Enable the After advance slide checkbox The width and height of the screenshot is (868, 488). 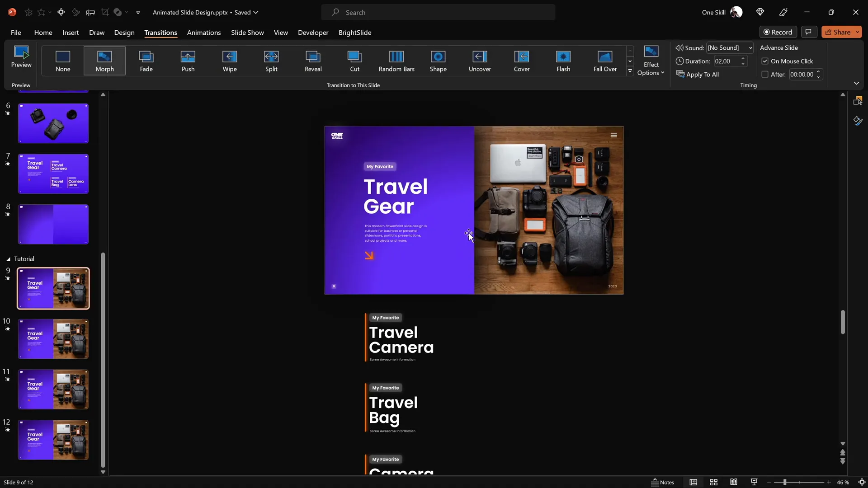click(x=765, y=74)
